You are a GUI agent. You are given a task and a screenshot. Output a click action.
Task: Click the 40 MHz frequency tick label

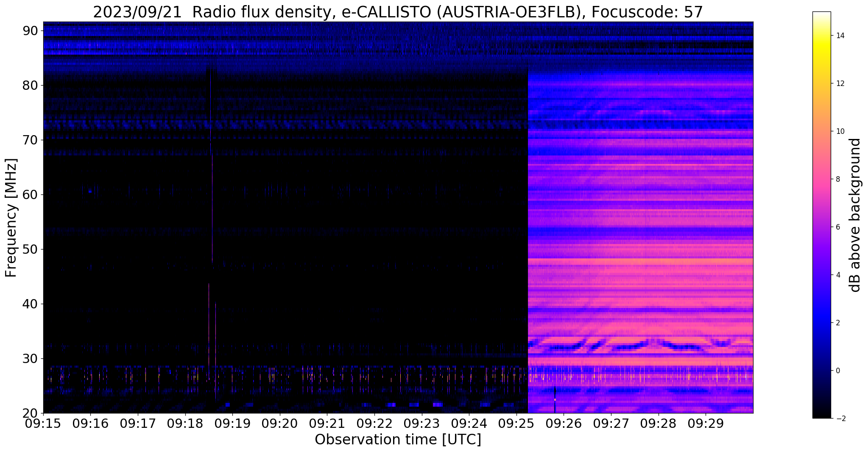(31, 304)
